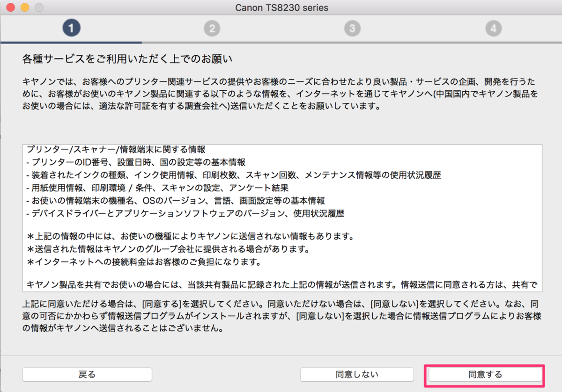562x392 pixels.
Task: Click the 同意する agree button
Action: 485,374
